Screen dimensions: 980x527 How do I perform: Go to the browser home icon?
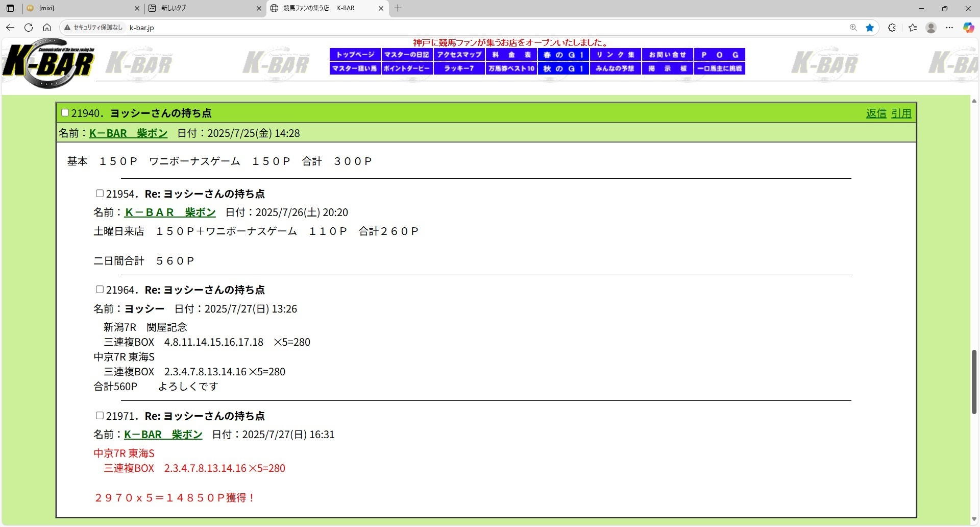click(x=47, y=28)
